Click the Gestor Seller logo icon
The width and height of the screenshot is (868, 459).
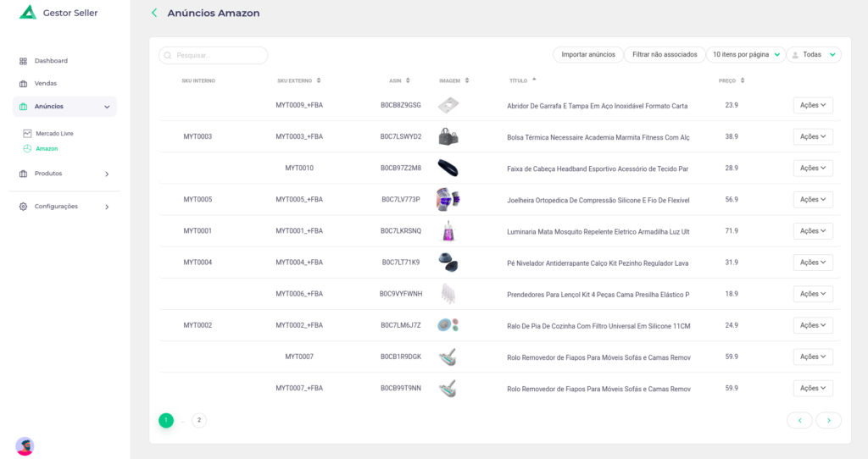pos(28,13)
